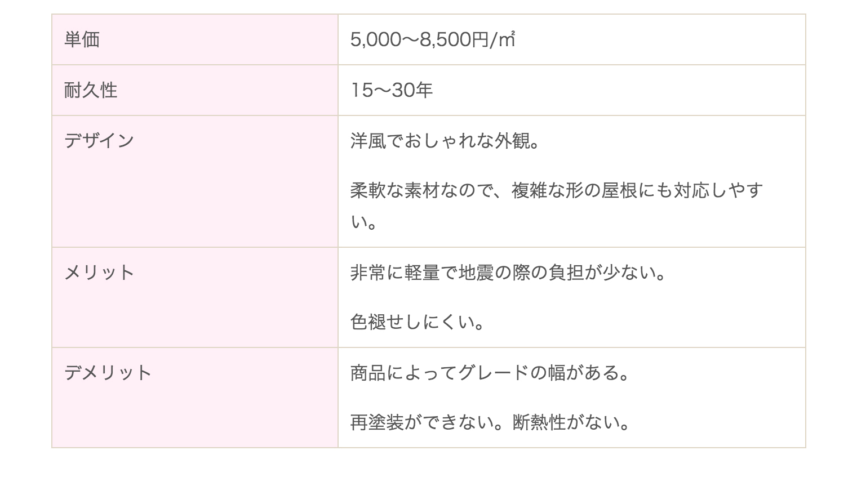Click the word 地震 in merits cell
The height and width of the screenshot is (504, 857).
pyautogui.click(x=477, y=273)
